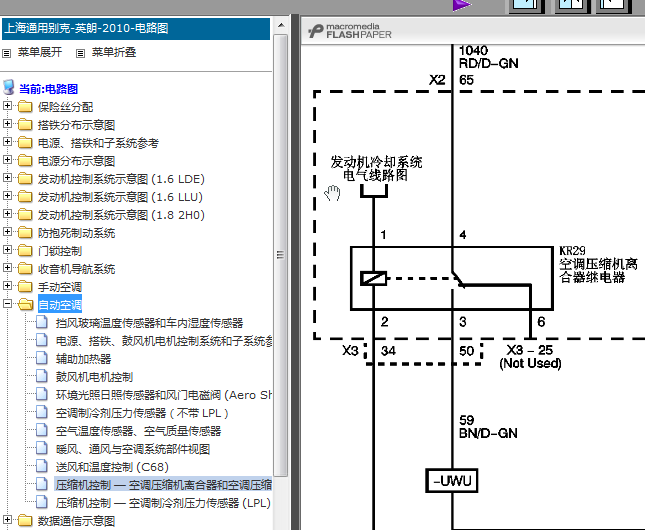
Task: Click the computer icon beside 当前:电路图
Action: (x=9, y=88)
